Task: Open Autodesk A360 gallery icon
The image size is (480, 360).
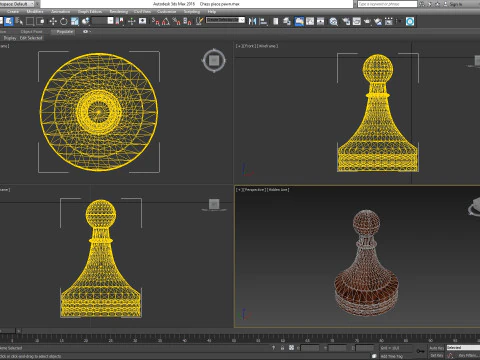Action: (389, 21)
